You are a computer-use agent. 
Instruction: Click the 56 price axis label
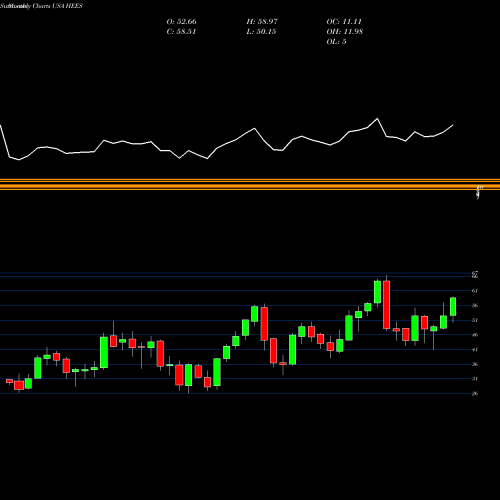(475, 305)
